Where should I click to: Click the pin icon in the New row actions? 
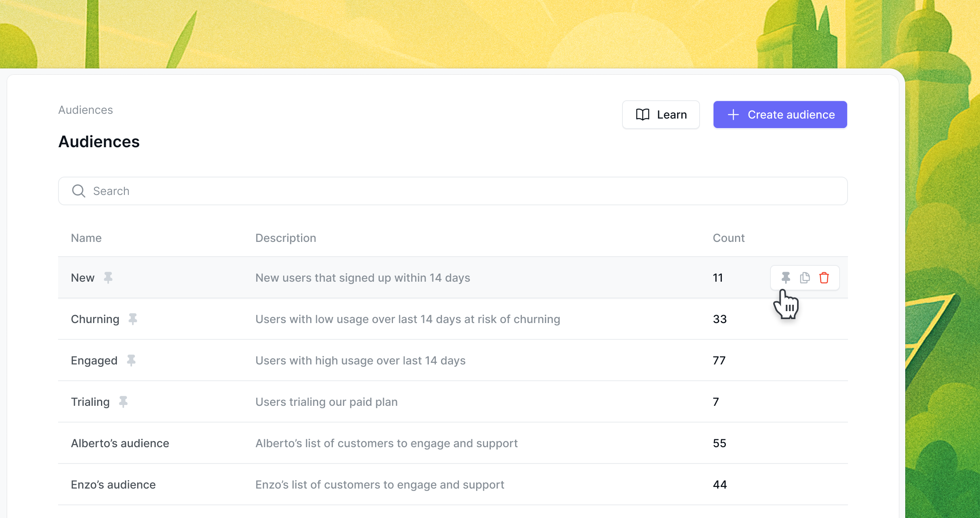pos(786,278)
